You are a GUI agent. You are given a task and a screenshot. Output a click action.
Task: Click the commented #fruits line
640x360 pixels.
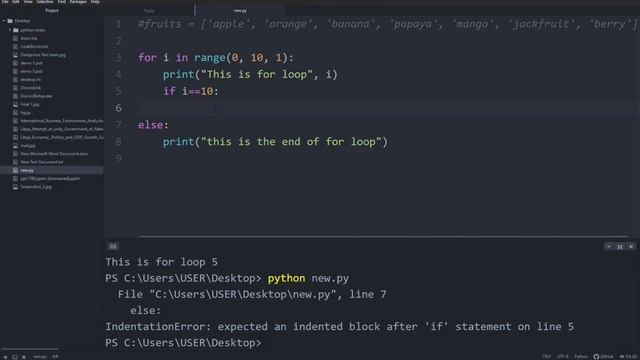coord(388,24)
